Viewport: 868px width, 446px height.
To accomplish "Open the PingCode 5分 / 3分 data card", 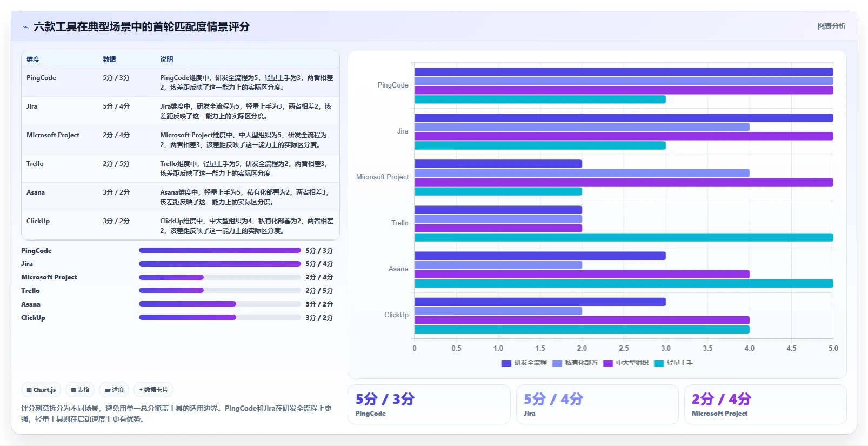I will [429, 404].
